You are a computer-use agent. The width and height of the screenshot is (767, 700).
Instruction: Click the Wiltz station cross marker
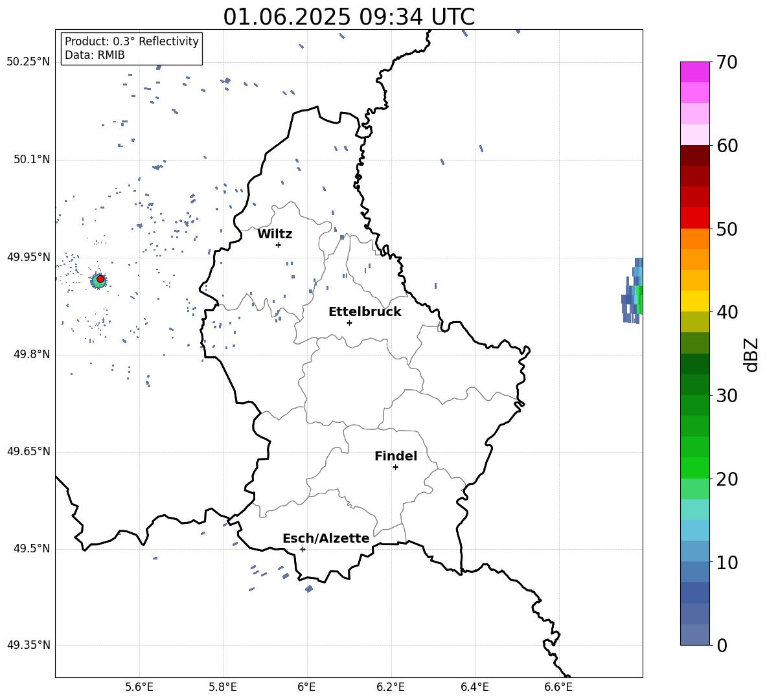pos(279,245)
